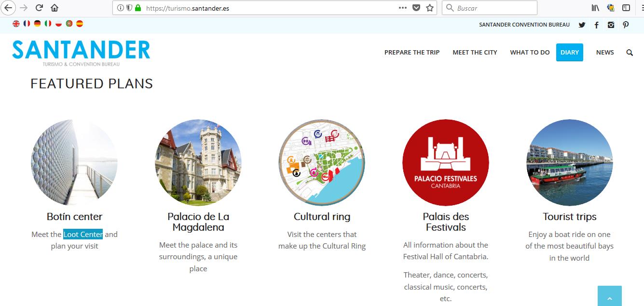The width and height of the screenshot is (644, 306).
Task: Click the Buscar search box
Action: [x=490, y=8]
